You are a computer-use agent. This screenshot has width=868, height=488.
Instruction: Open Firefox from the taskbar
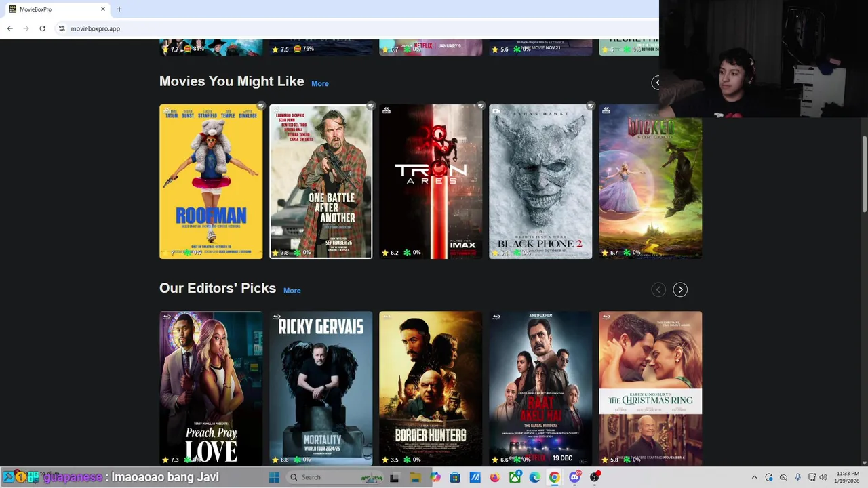[x=495, y=477]
